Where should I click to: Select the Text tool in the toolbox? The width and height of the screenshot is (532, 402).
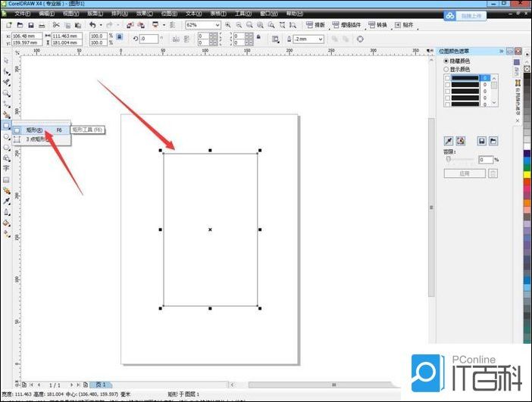[6, 169]
